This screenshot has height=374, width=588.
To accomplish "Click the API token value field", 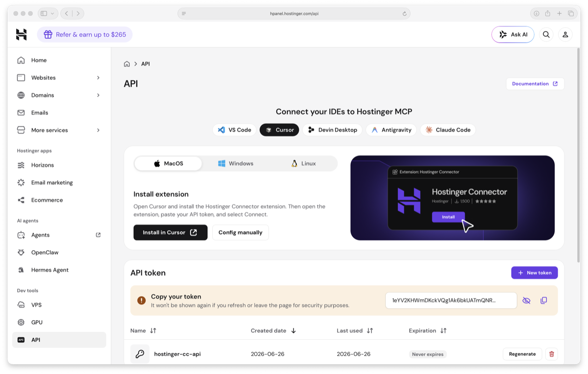I will 451,301.
